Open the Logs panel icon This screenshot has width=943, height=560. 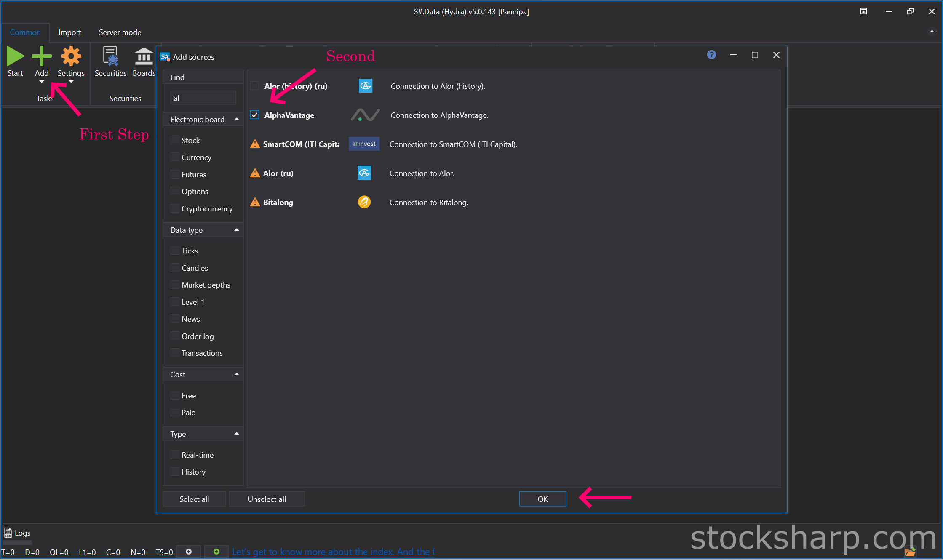[8, 533]
